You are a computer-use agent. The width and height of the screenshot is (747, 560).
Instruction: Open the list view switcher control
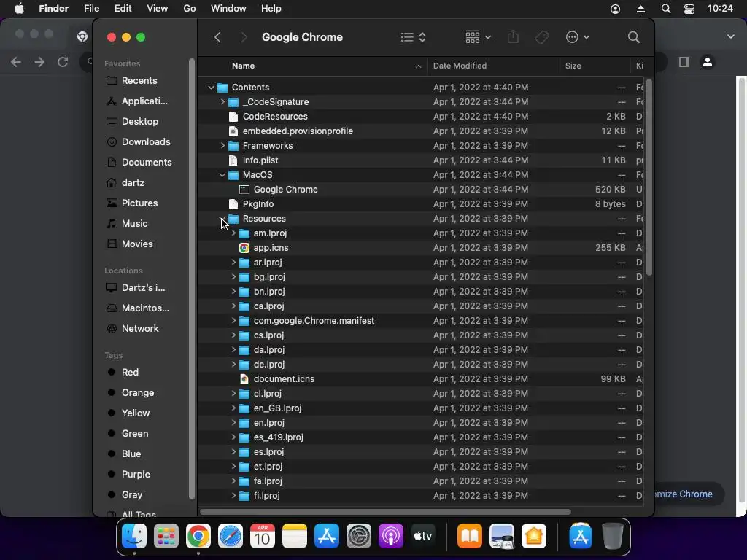coord(413,37)
